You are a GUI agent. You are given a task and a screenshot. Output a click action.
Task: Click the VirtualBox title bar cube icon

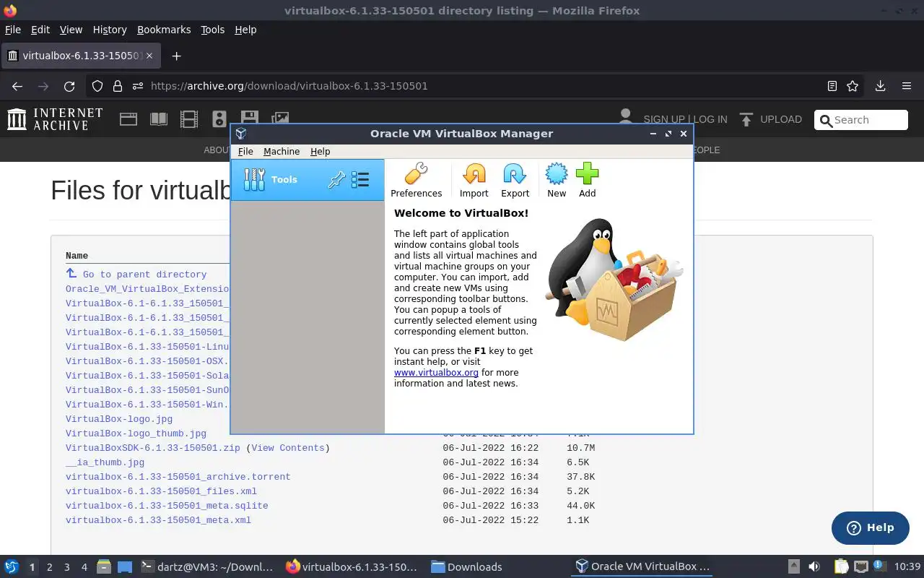pos(241,134)
